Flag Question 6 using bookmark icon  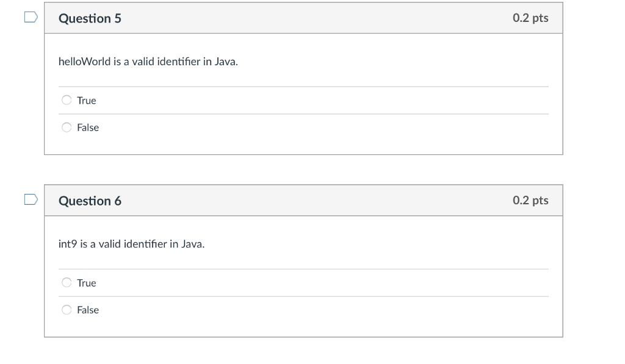(x=31, y=199)
